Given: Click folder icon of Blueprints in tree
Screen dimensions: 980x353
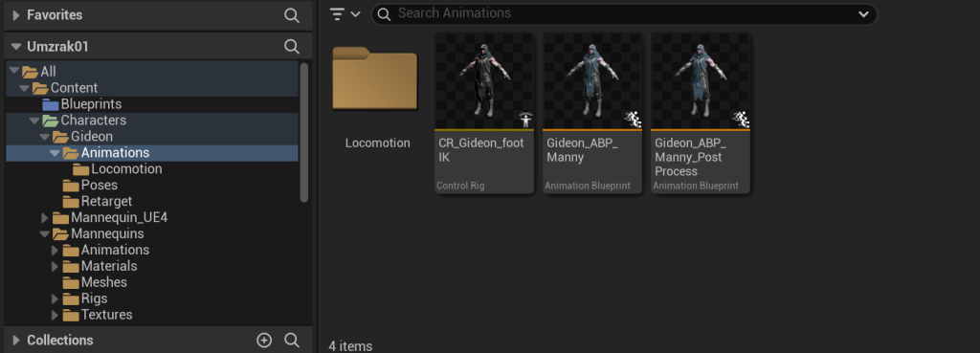Looking at the screenshot, I should 50,104.
